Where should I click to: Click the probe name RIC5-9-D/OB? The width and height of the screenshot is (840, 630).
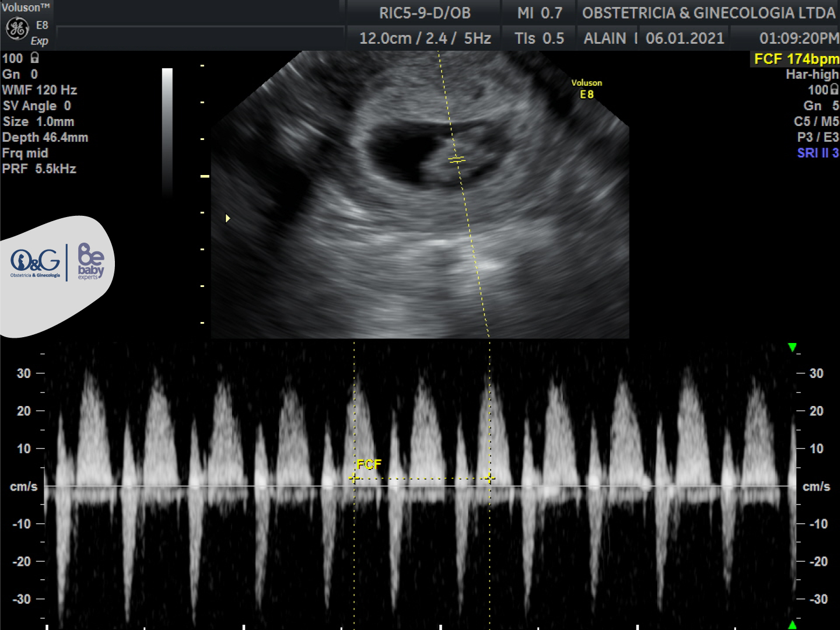[x=425, y=13]
